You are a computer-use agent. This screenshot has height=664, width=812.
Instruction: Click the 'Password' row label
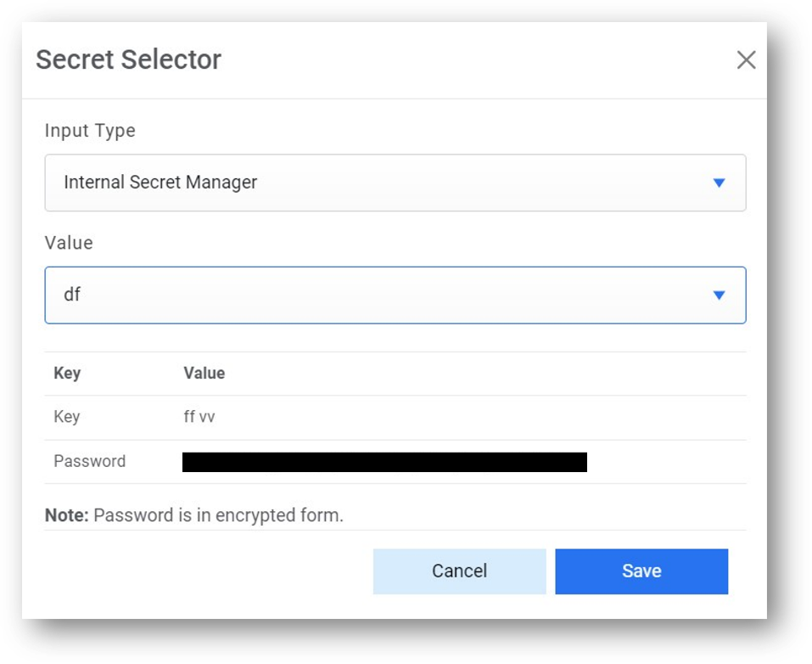tap(88, 461)
